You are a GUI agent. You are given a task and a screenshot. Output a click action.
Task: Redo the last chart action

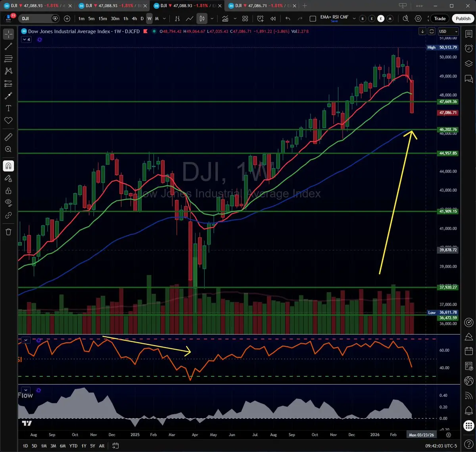click(300, 19)
